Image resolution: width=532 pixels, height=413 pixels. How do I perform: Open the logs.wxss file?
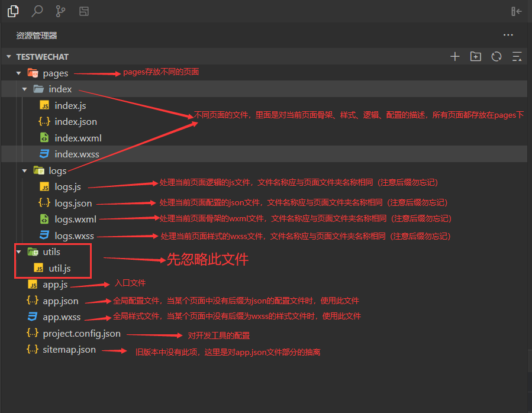pos(75,235)
